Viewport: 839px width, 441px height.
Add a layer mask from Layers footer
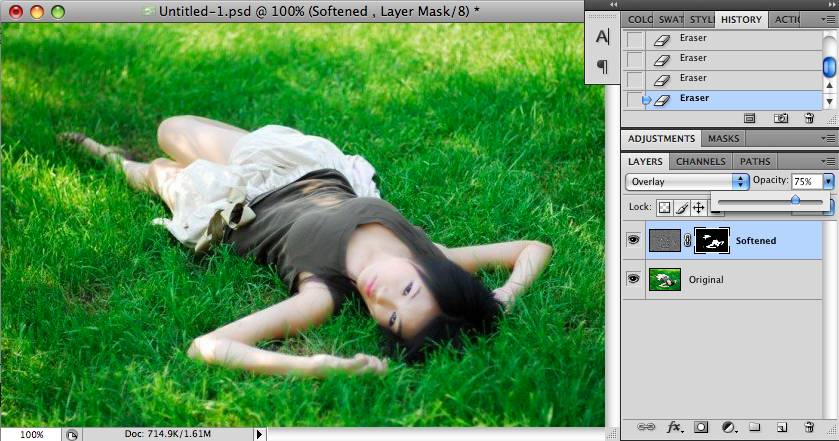click(701, 427)
